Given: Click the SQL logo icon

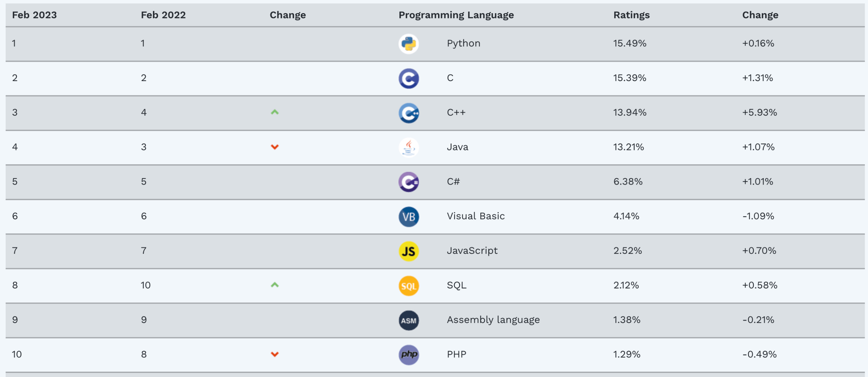Looking at the screenshot, I should point(409,286).
